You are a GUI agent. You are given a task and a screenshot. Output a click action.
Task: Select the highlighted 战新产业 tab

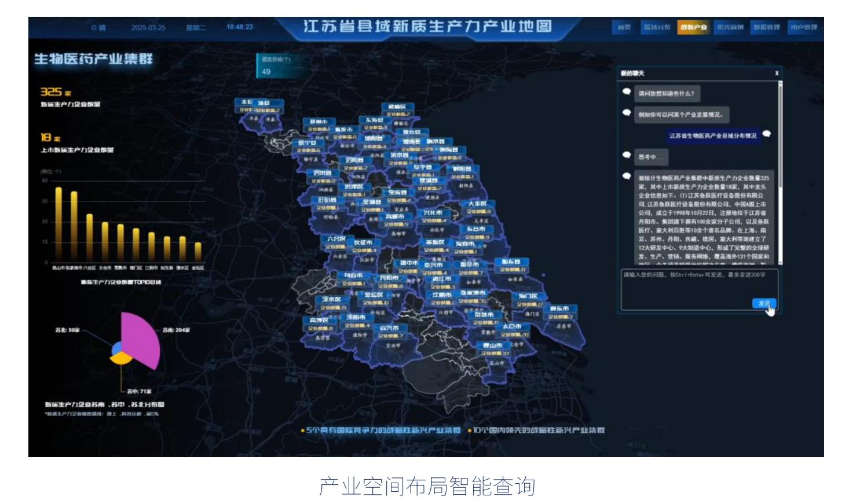(x=693, y=27)
